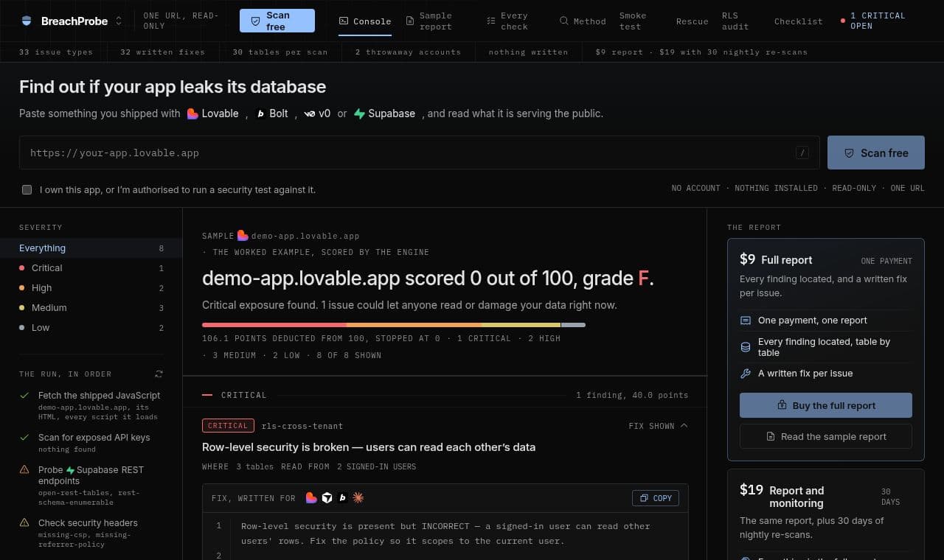
Task: Select the Scan for exposed API keys step
Action: point(91,443)
